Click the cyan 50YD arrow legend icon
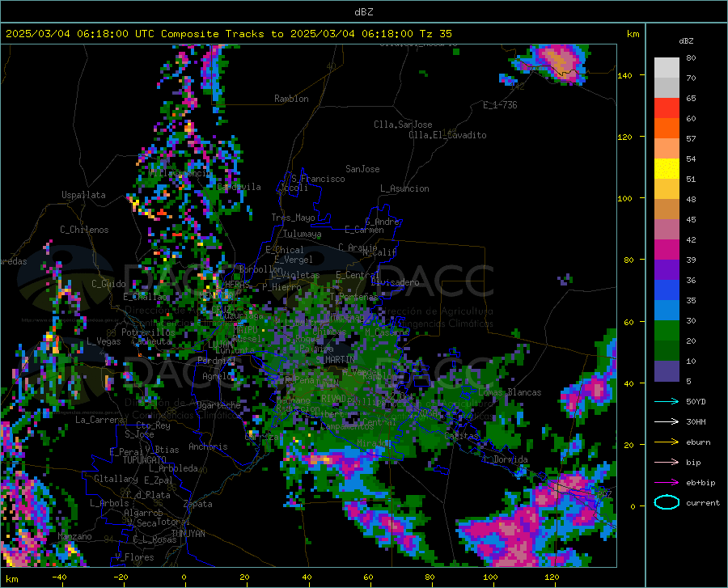 tap(667, 401)
